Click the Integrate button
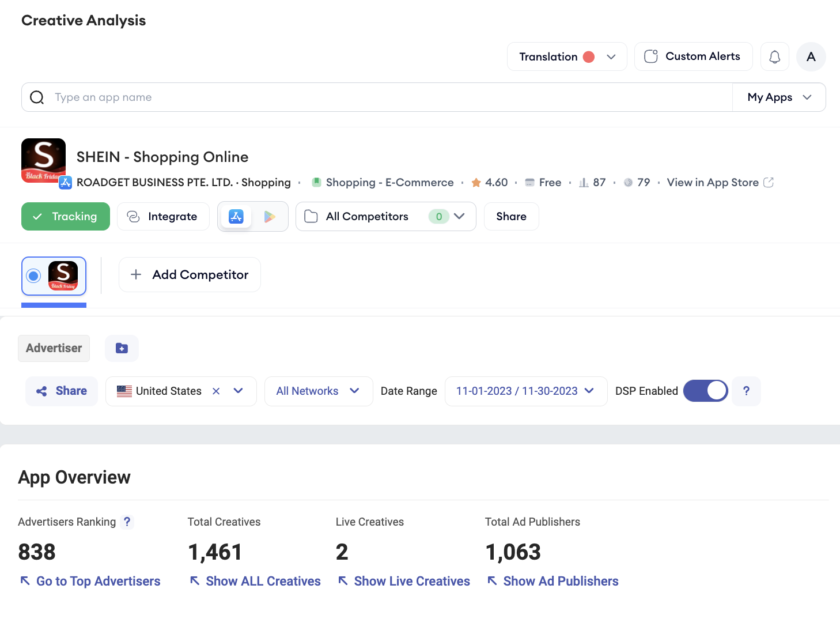The width and height of the screenshot is (840, 619). point(163,216)
